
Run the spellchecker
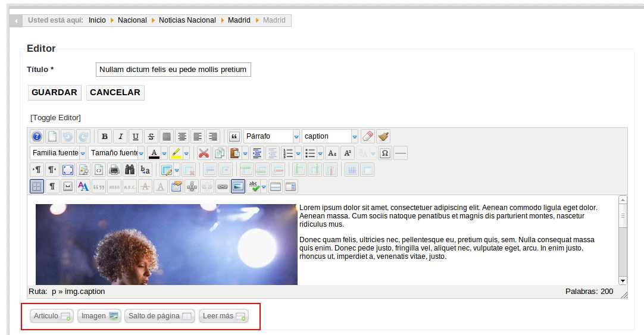click(x=254, y=187)
